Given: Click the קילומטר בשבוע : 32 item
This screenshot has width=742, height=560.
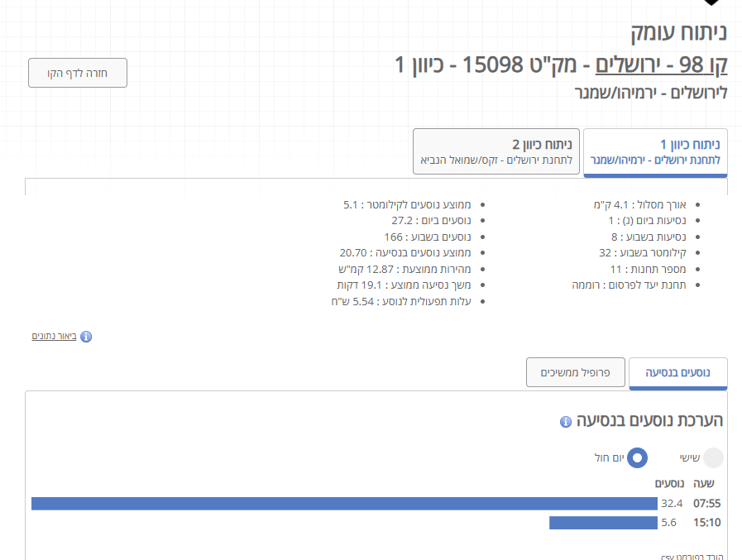Looking at the screenshot, I should (642, 253).
